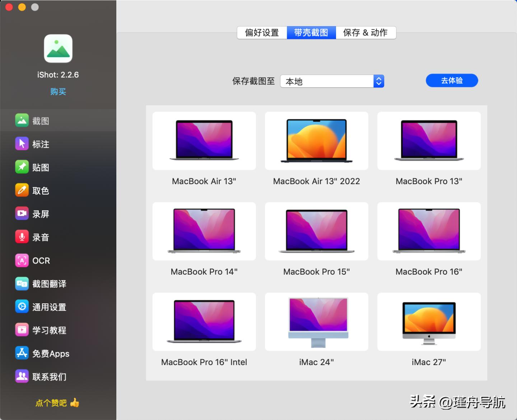
Task: Click the 购买 purchase link
Action: click(58, 92)
